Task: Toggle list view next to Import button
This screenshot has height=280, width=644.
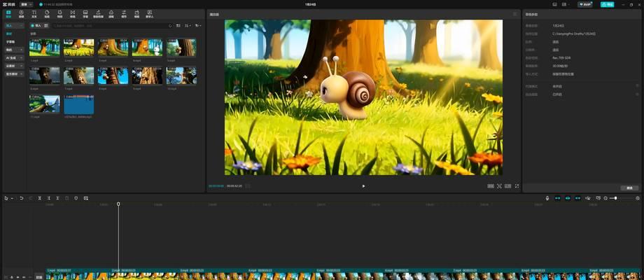Action: coord(46,25)
